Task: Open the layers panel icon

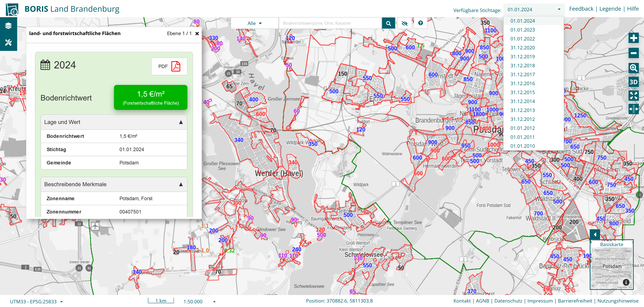Action: tap(8, 26)
